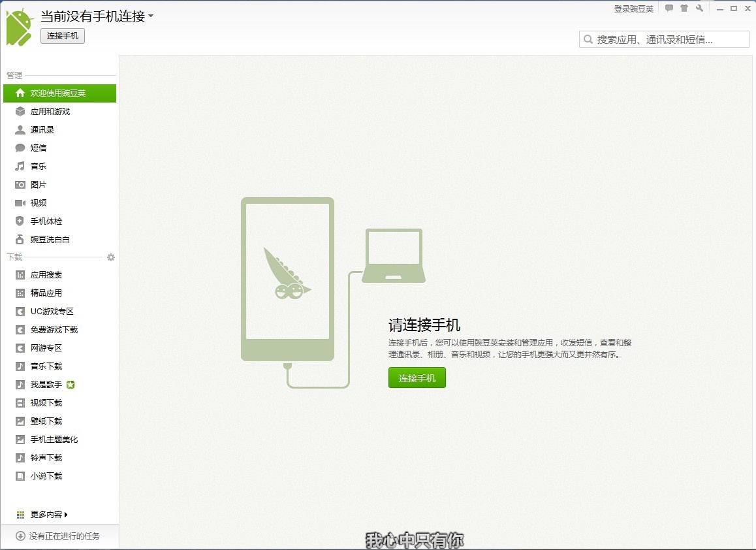Screen dimensions: 756x550
Task: Focus the 搜索应用、通讯录和短信 search field
Action: click(x=664, y=40)
